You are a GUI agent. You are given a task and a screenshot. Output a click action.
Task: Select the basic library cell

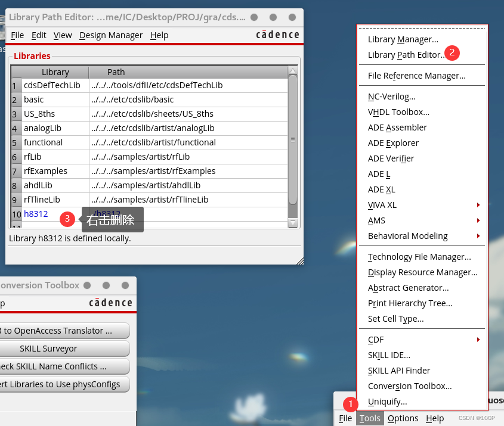pos(55,100)
